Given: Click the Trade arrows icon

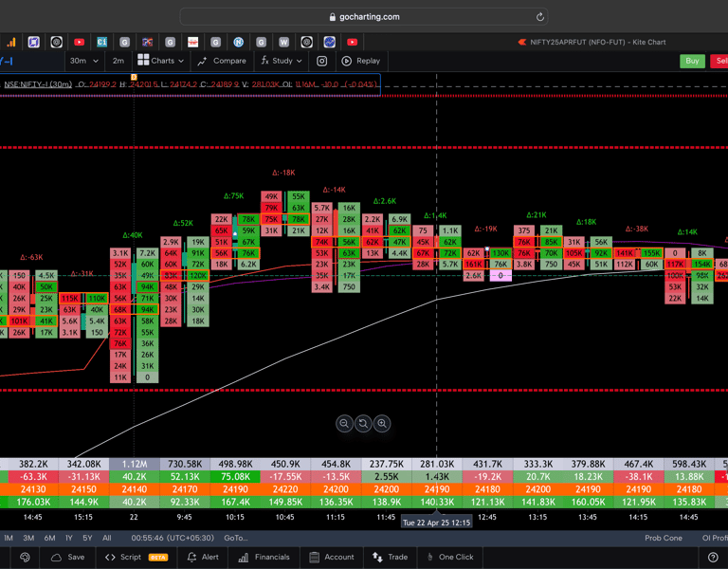Looking at the screenshot, I should click(377, 557).
